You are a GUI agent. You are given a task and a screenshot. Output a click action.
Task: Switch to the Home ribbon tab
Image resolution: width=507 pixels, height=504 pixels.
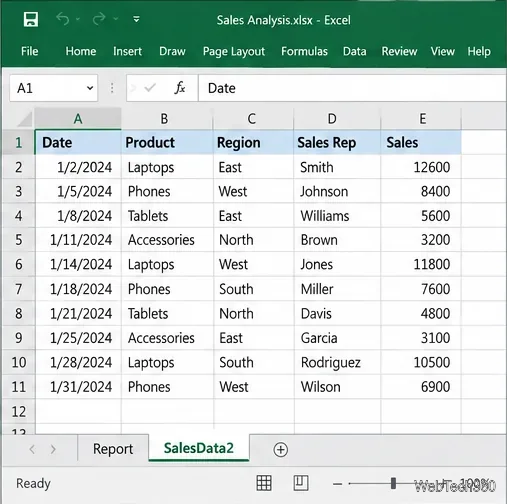[81, 51]
